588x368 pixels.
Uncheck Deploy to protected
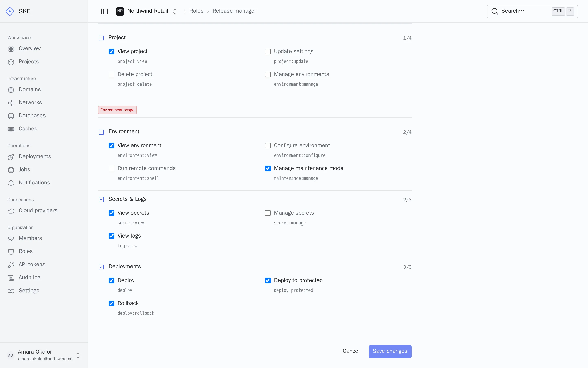click(268, 280)
